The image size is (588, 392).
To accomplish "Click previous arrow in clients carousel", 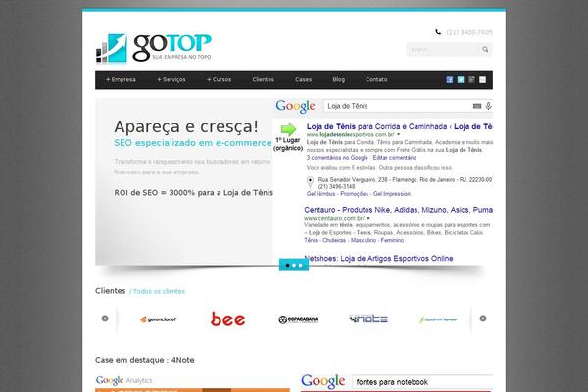I will pos(105,318).
